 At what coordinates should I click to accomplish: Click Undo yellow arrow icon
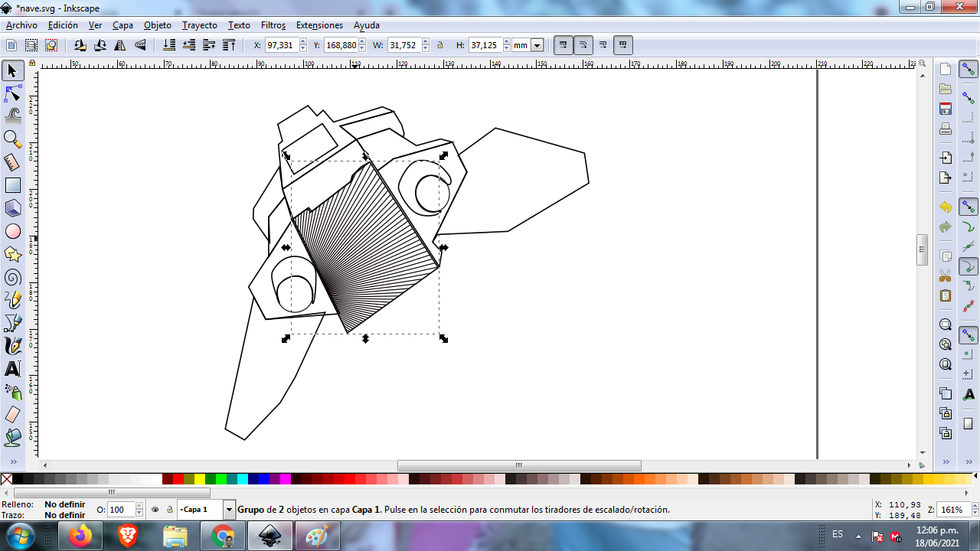pyautogui.click(x=946, y=207)
